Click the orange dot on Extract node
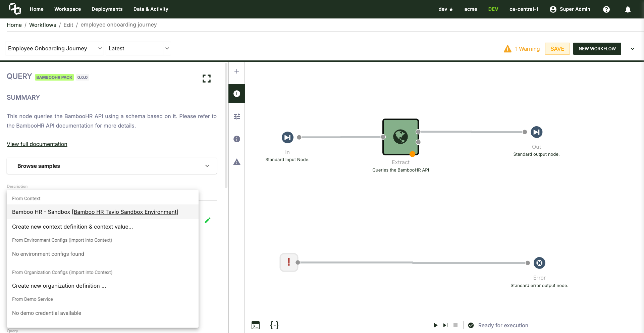644x333 pixels. 412,154
